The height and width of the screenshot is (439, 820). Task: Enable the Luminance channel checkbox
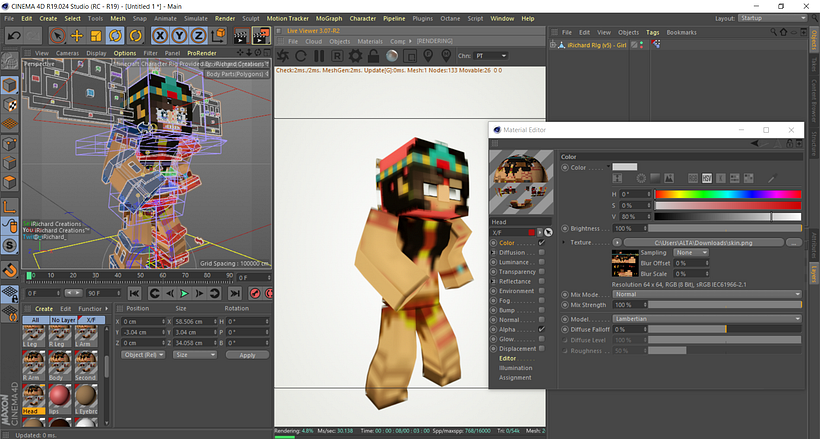click(542, 262)
